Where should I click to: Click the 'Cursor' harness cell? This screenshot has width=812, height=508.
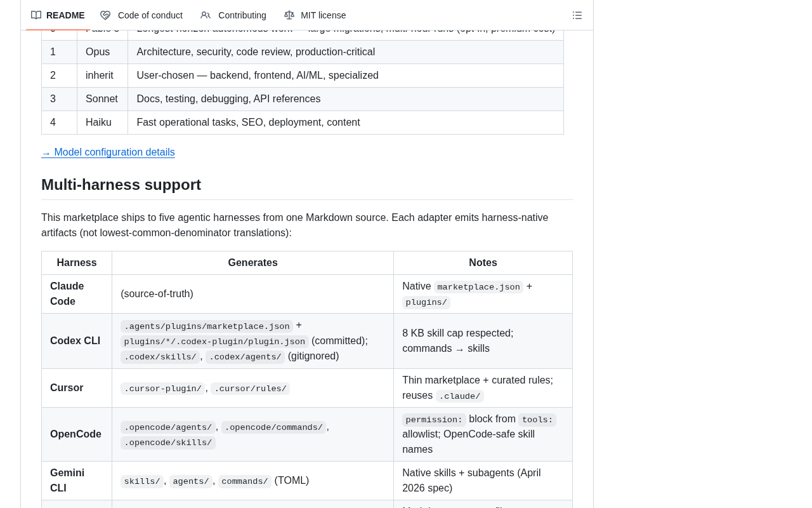pos(77,388)
